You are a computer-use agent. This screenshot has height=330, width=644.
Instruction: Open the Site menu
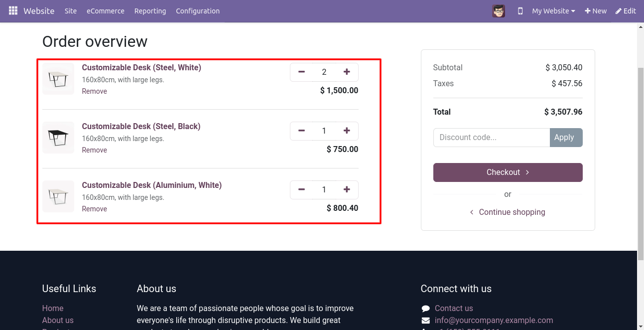tap(71, 11)
